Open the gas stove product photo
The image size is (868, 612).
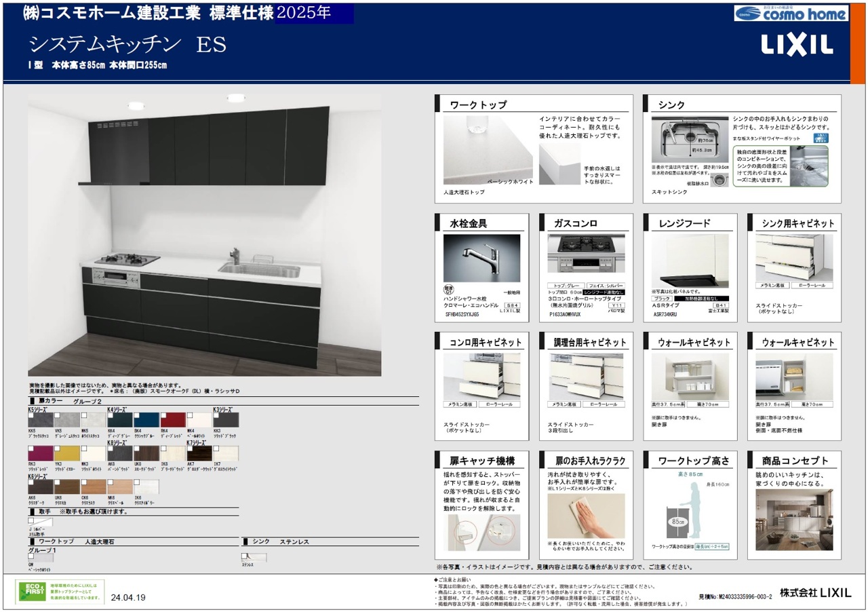click(586, 253)
